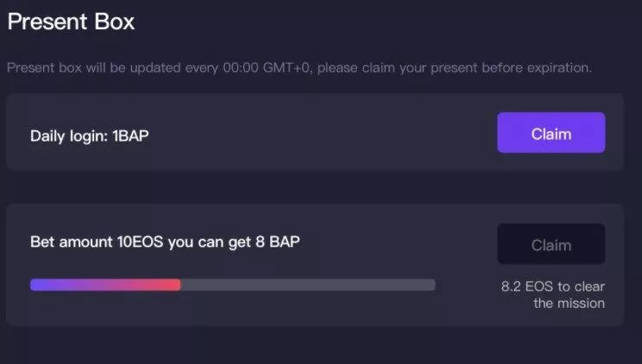This screenshot has width=642, height=364.
Task: Click the 10EOS amount in mission text
Action: coord(141,242)
